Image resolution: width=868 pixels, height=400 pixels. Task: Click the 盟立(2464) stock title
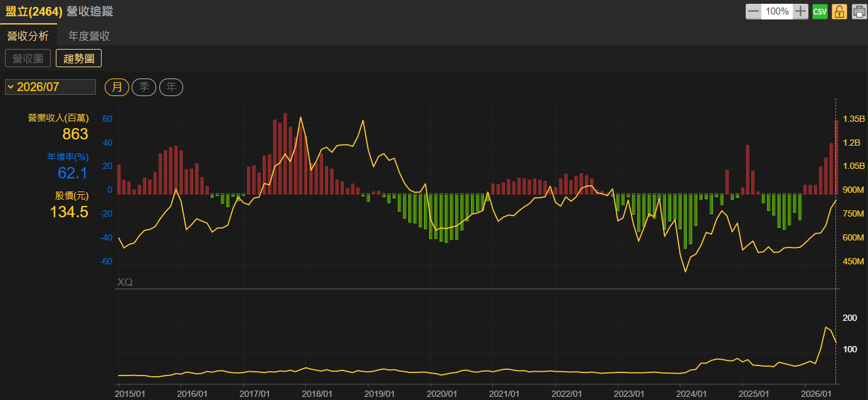coord(34,11)
